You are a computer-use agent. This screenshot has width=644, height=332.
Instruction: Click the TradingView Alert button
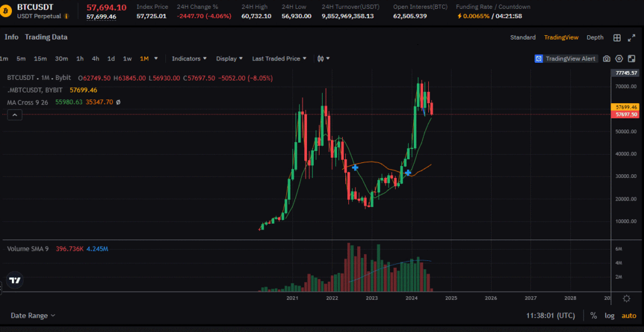[566, 58]
